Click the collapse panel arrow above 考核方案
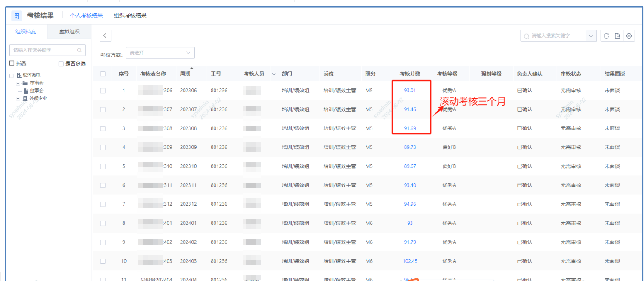The image size is (644, 281). pos(105,36)
